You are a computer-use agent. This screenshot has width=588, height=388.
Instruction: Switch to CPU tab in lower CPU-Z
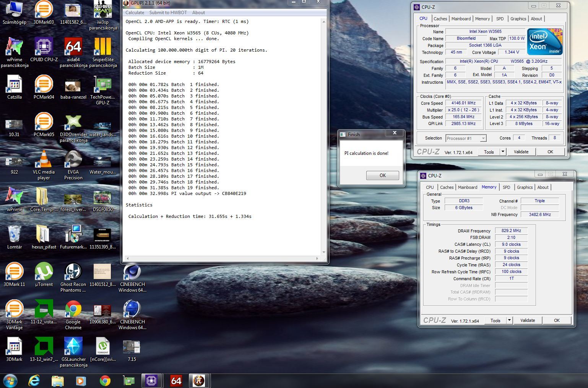coord(430,187)
